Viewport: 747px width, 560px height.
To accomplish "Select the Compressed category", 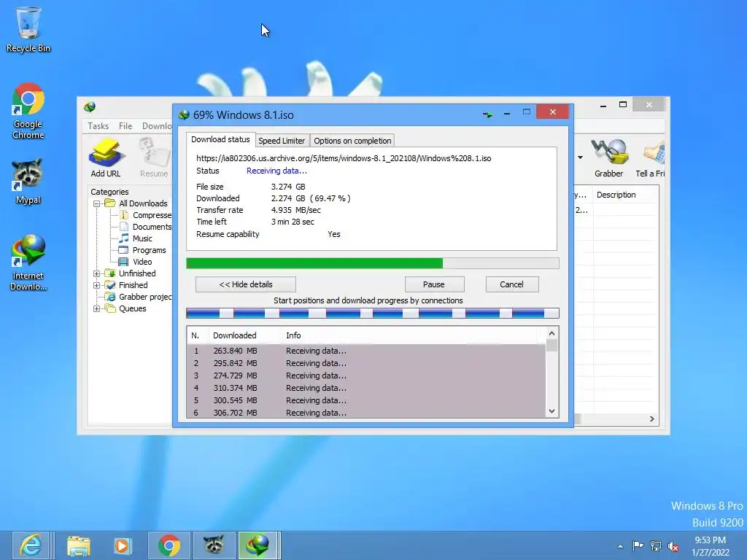I will [146, 215].
